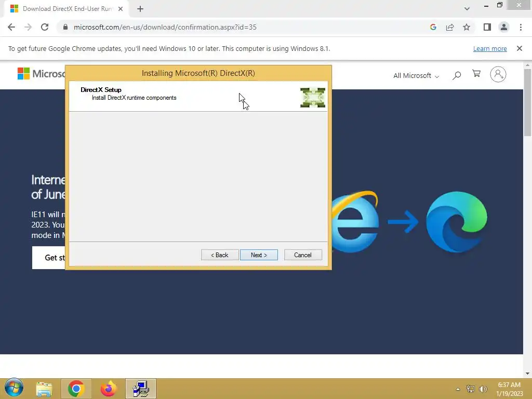Click Next in DirectX Setup dialog
532x399 pixels.
click(259, 255)
